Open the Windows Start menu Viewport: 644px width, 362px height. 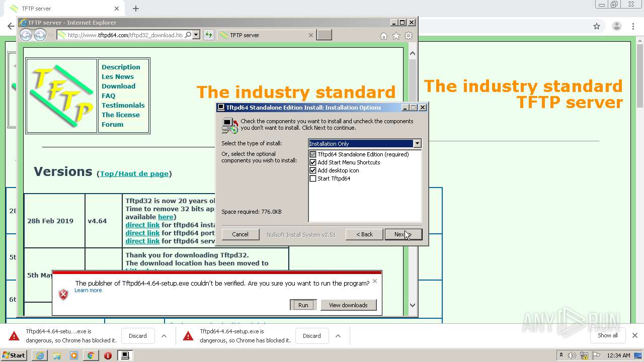14,355
